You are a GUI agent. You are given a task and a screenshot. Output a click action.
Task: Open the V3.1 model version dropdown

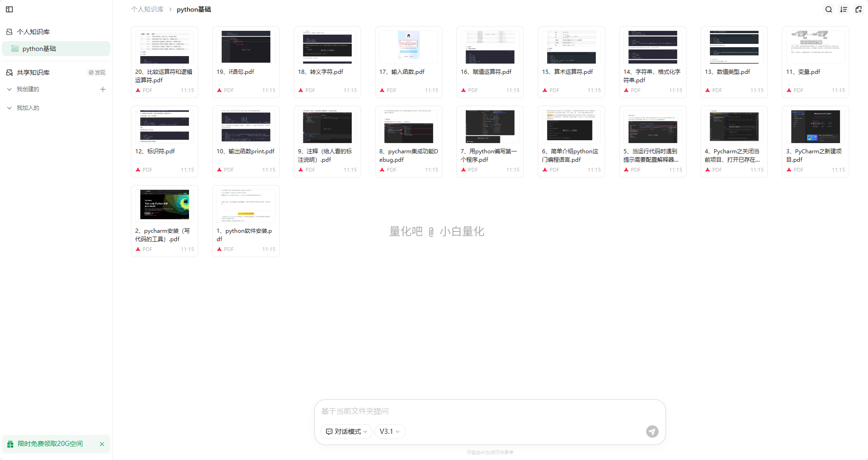pyautogui.click(x=390, y=431)
